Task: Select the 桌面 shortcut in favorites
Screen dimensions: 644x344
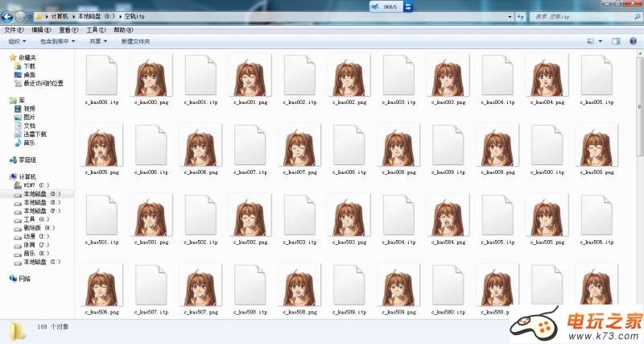Action: point(29,74)
